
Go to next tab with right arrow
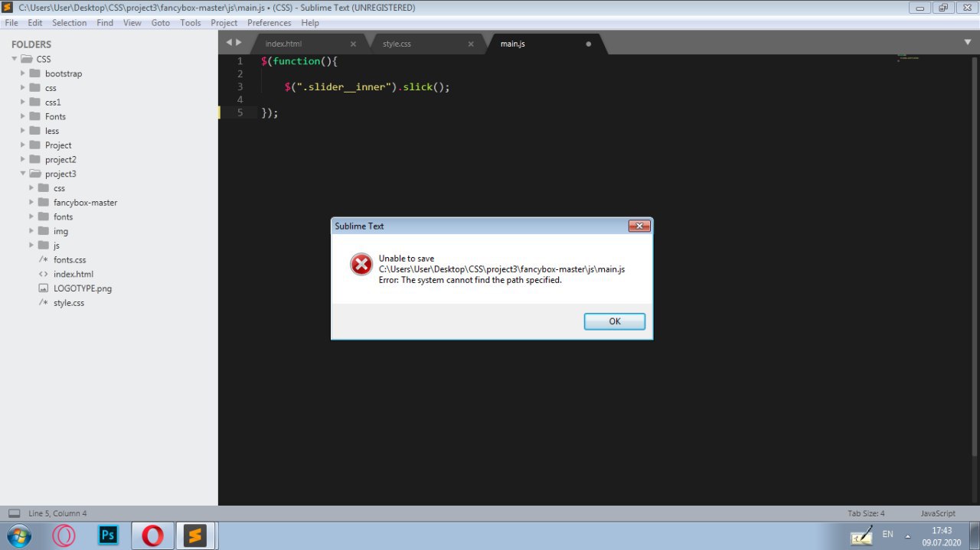click(239, 43)
